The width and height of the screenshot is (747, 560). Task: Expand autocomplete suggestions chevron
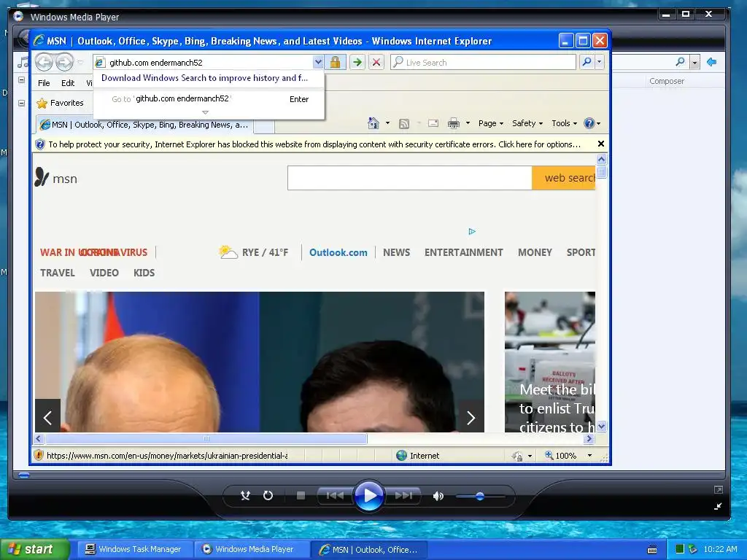pos(205,112)
